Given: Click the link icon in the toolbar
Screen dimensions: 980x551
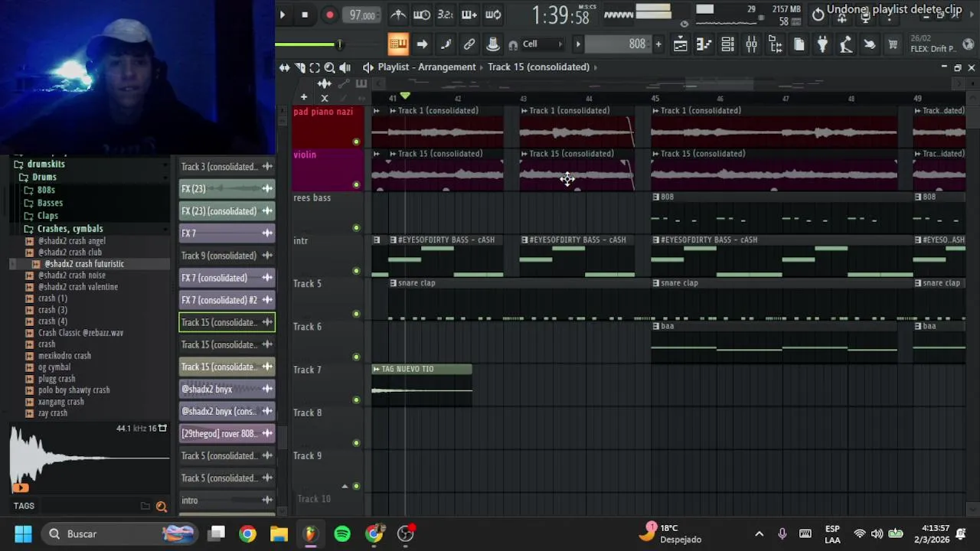Looking at the screenshot, I should pos(469,44).
